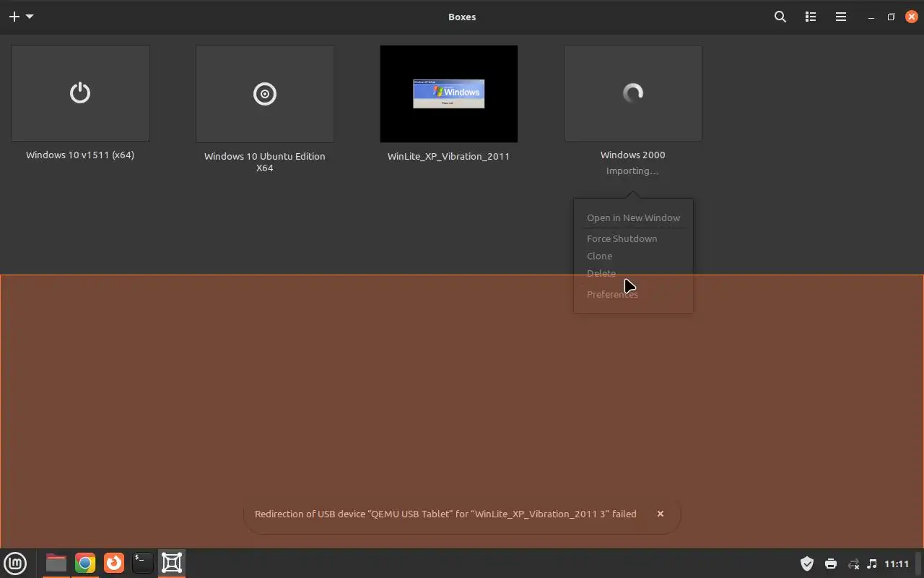
Task: Select Force Shutdown in the context menu
Action: tap(622, 238)
